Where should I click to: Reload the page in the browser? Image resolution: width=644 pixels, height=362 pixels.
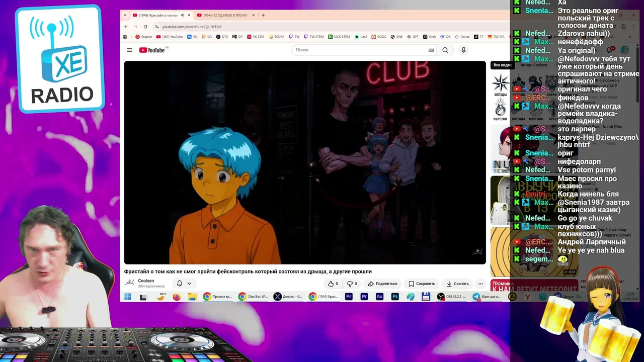coord(145,27)
